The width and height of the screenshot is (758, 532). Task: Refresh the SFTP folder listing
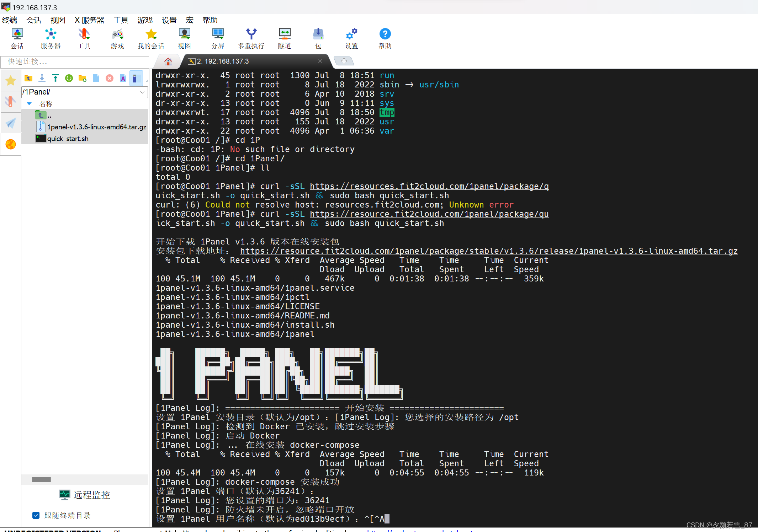(x=69, y=78)
